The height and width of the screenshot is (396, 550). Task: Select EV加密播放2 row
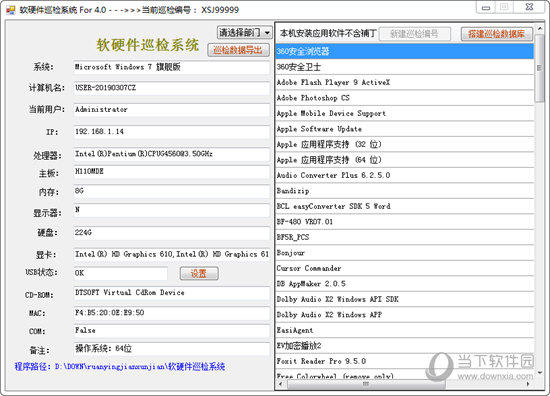405,345
